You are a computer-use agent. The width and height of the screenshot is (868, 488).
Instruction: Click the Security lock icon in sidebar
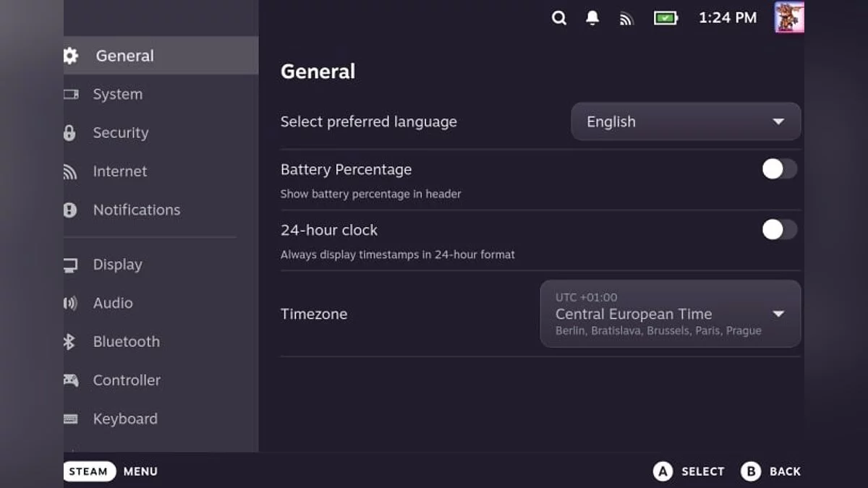(69, 133)
